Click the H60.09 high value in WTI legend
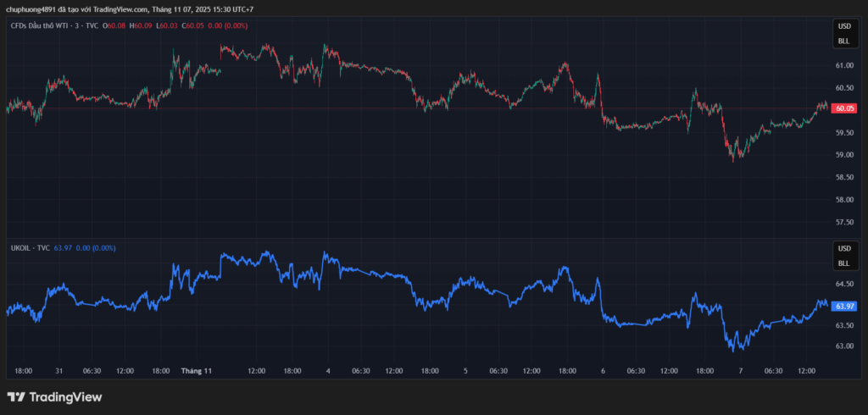This screenshot has width=868, height=415. tap(141, 26)
